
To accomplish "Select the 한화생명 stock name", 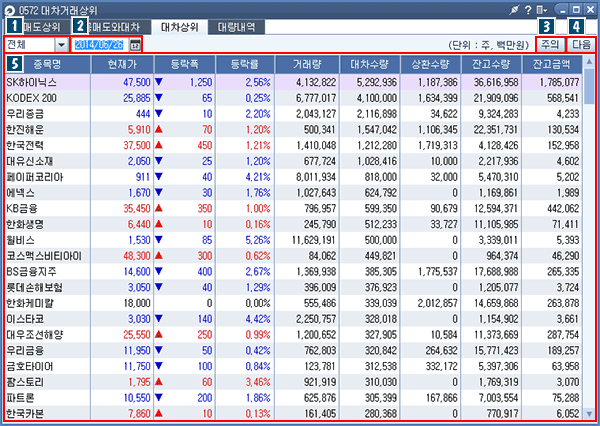I will coord(25,224).
